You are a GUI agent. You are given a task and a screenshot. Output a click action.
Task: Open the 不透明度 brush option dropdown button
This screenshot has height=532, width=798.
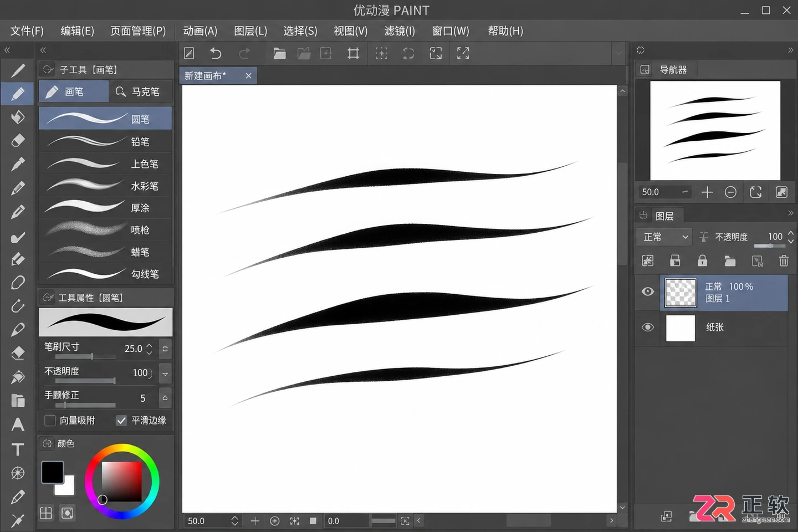165,374
